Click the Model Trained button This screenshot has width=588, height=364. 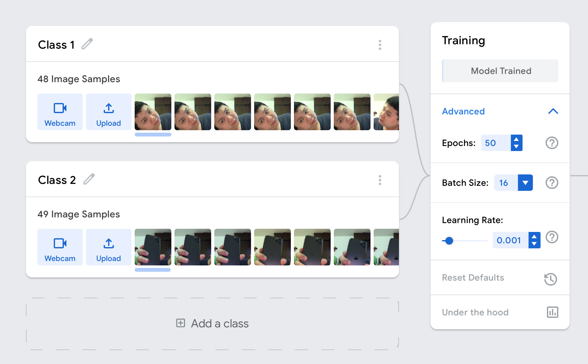click(500, 71)
